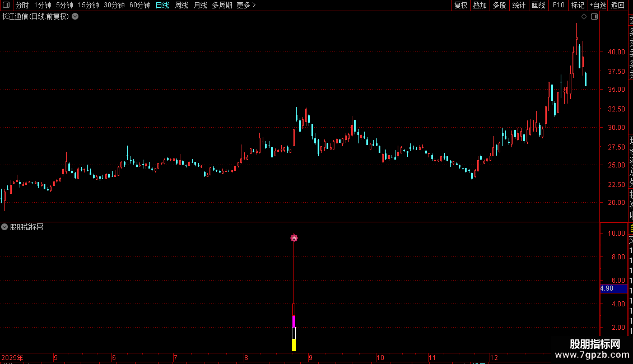Click the pink signal marker on indicator
Image resolution: width=633 pixels, height=364 pixels.
[294, 237]
